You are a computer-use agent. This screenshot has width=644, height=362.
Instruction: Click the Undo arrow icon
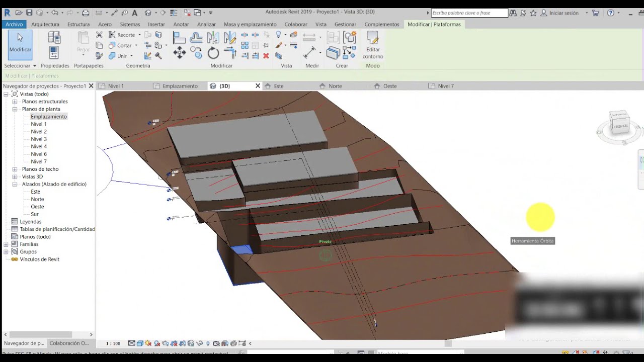pyautogui.click(x=54, y=13)
